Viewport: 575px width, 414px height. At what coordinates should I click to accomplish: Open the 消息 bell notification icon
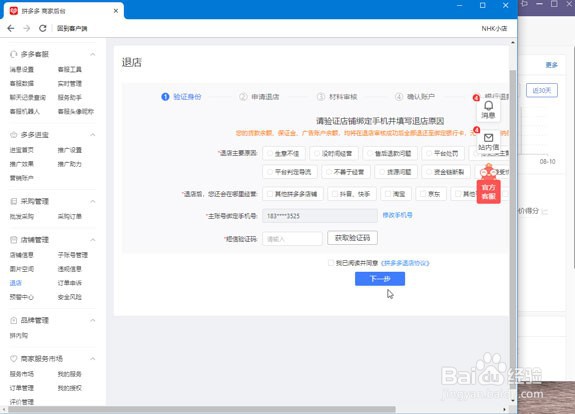488,106
